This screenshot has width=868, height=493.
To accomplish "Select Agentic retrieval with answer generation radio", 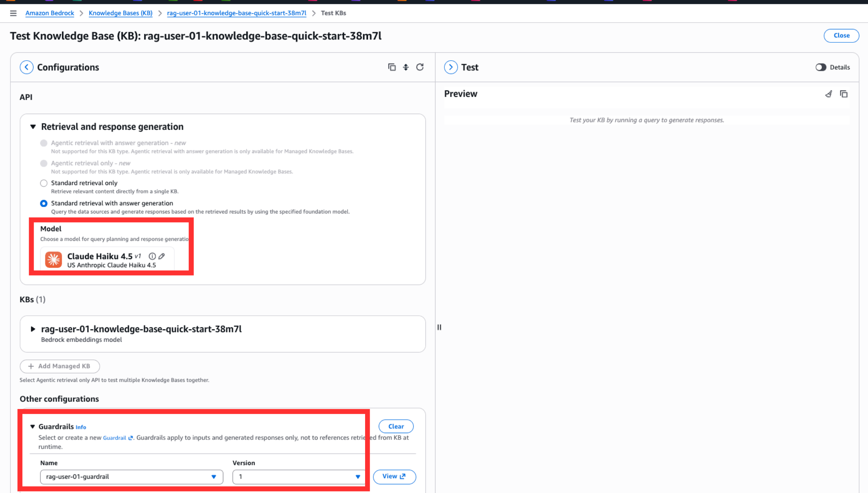I will pyautogui.click(x=44, y=143).
